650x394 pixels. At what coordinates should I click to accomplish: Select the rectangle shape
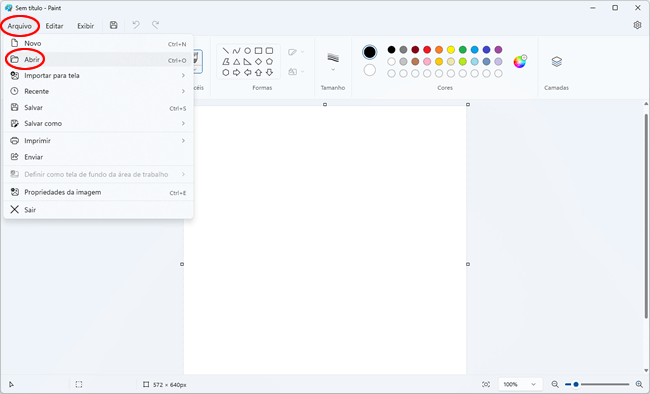tap(258, 51)
